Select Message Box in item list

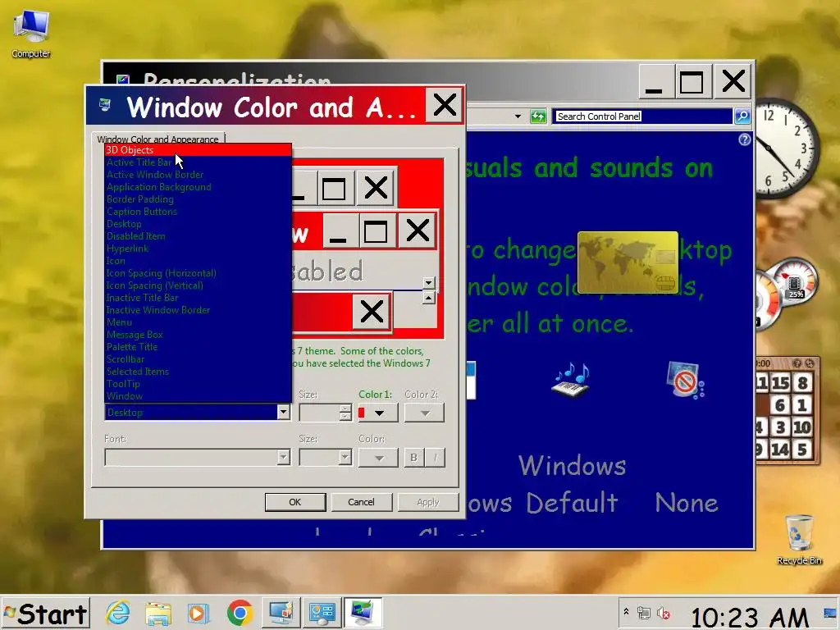click(x=199, y=335)
